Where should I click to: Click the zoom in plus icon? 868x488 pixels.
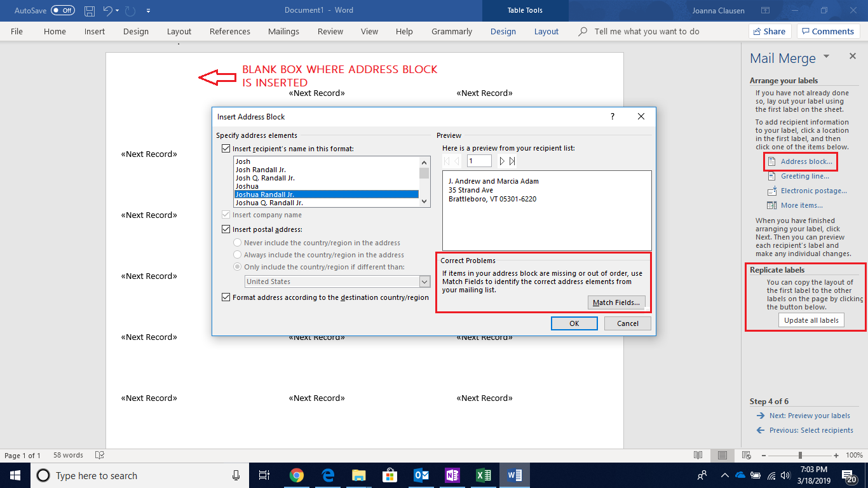coord(837,455)
